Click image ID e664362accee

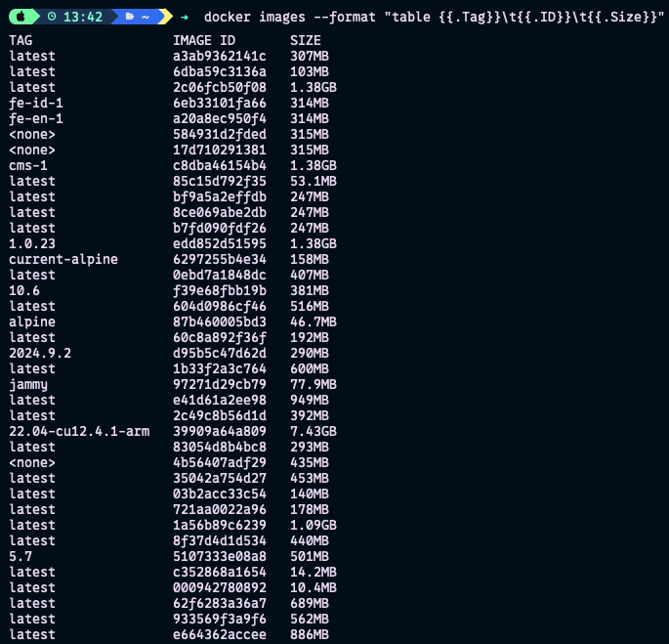tap(219, 634)
